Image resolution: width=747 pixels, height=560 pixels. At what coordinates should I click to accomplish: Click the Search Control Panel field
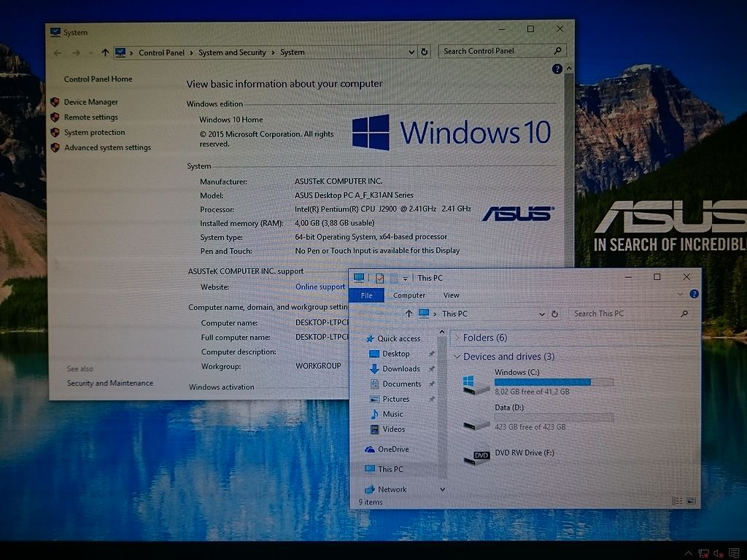pyautogui.click(x=503, y=51)
